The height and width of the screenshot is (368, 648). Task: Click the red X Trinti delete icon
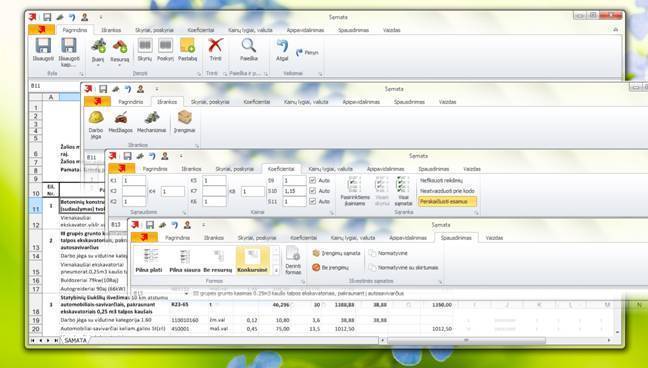(215, 45)
